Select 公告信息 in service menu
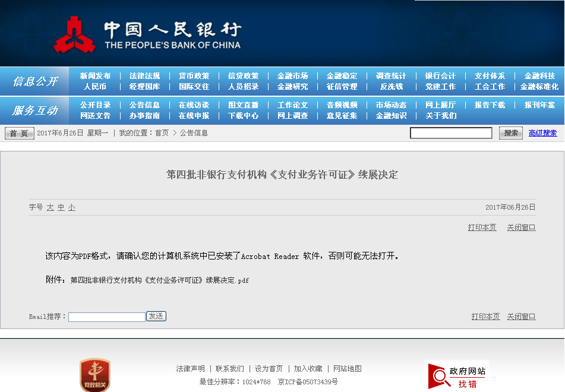This screenshot has width=565, height=392. click(144, 105)
